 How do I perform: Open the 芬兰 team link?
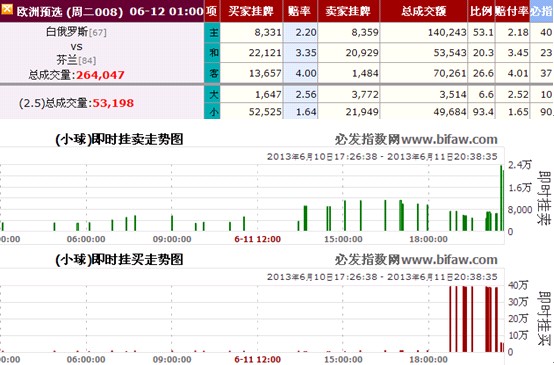tap(67, 60)
